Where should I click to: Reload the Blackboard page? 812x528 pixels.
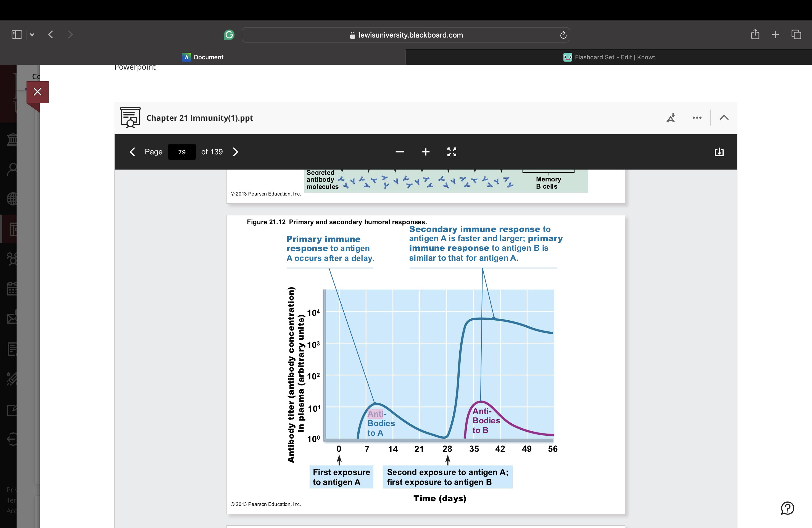pyautogui.click(x=563, y=35)
